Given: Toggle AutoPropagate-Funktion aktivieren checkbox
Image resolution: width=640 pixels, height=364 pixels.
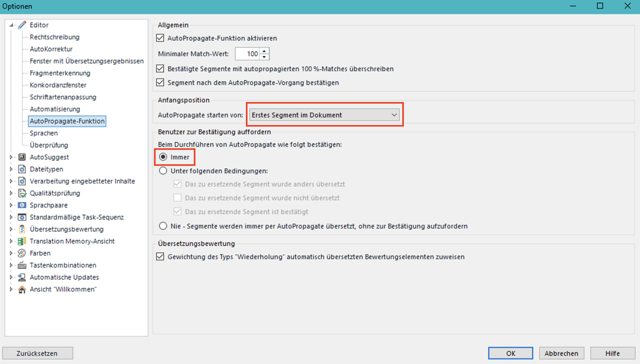Looking at the screenshot, I should point(160,38).
